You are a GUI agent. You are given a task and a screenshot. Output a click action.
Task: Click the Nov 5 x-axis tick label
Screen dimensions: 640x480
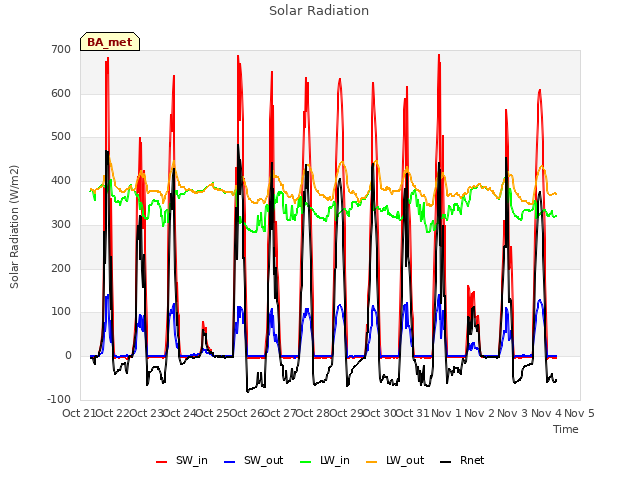coord(579,413)
